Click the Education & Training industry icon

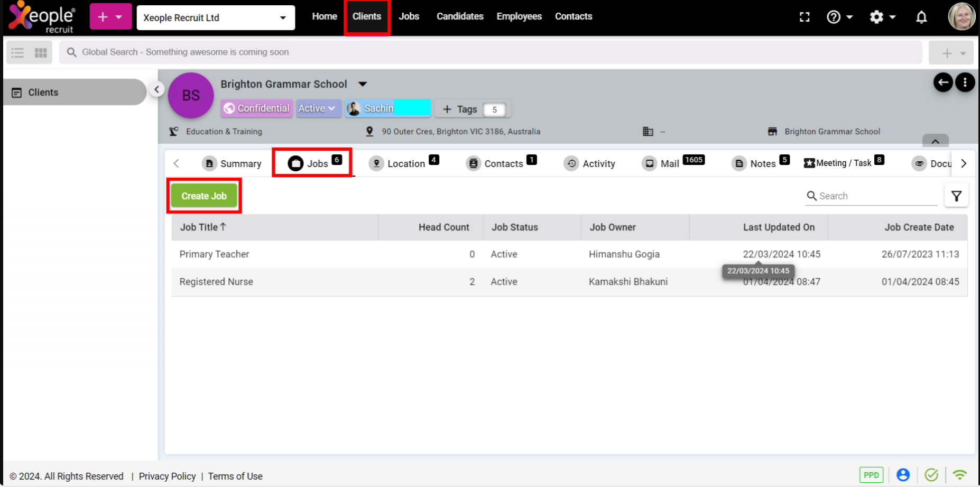pos(174,131)
